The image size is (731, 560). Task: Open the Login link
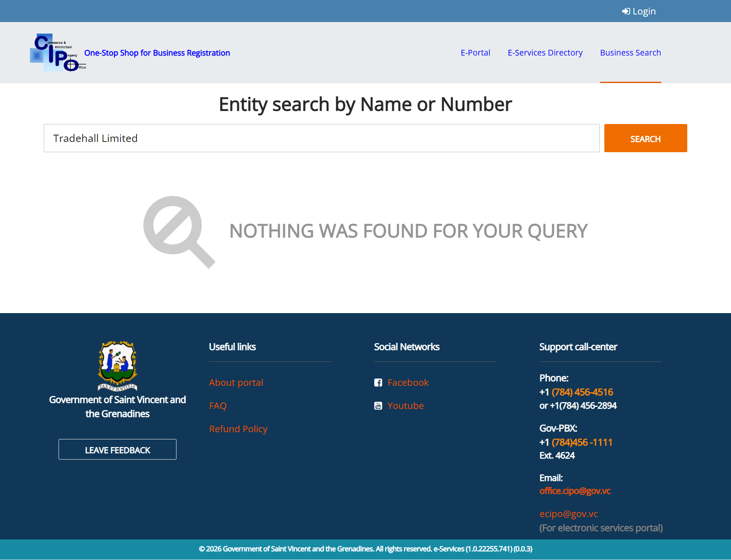click(x=639, y=11)
